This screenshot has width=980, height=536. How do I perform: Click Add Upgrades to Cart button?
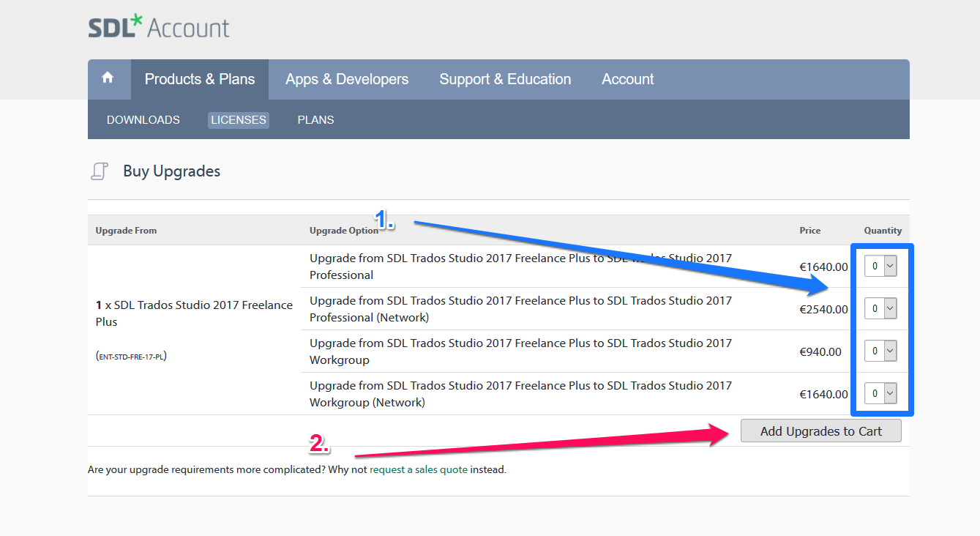point(821,431)
